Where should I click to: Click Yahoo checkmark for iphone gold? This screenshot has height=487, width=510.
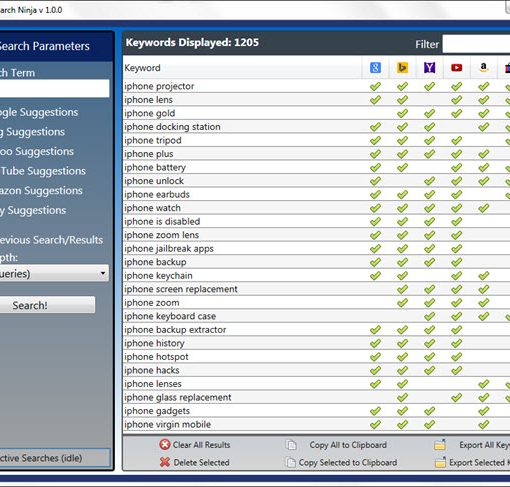click(429, 113)
